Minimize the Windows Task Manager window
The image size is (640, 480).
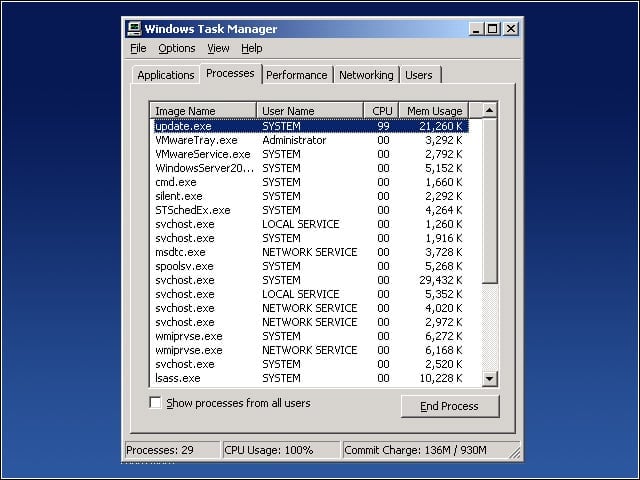pos(476,29)
